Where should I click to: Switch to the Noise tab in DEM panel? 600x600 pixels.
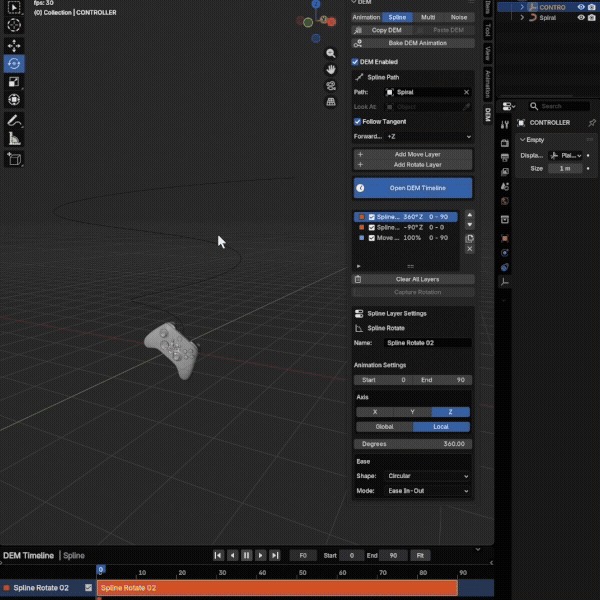coord(459,18)
